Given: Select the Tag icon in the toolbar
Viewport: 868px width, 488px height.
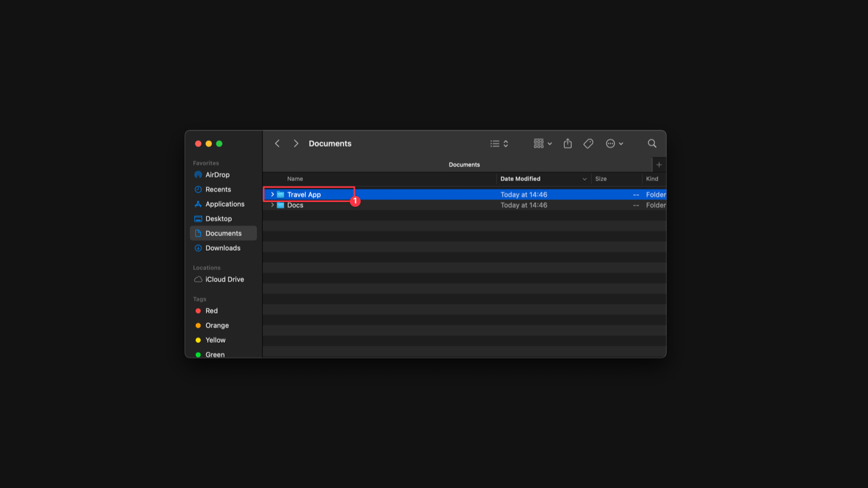Looking at the screenshot, I should click(588, 143).
